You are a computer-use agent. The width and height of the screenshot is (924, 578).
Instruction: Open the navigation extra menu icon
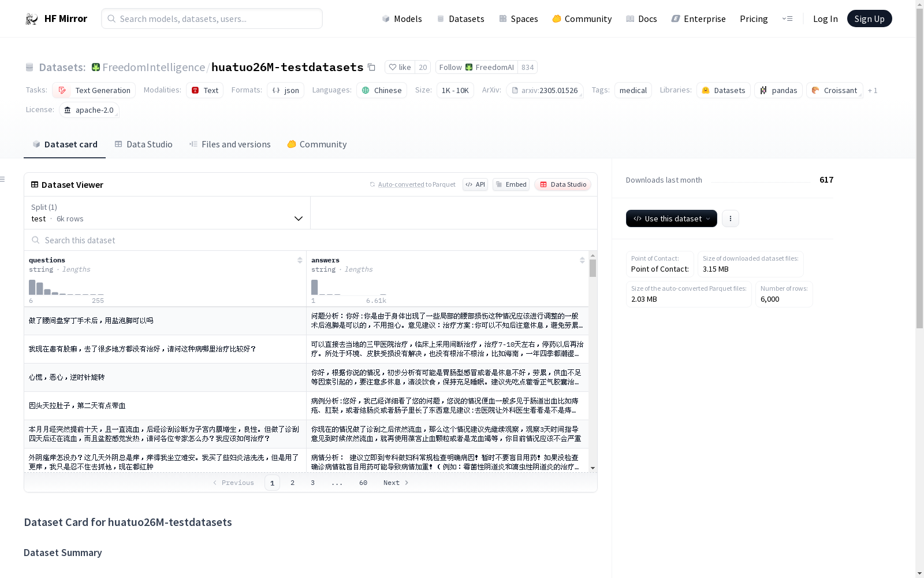787,19
